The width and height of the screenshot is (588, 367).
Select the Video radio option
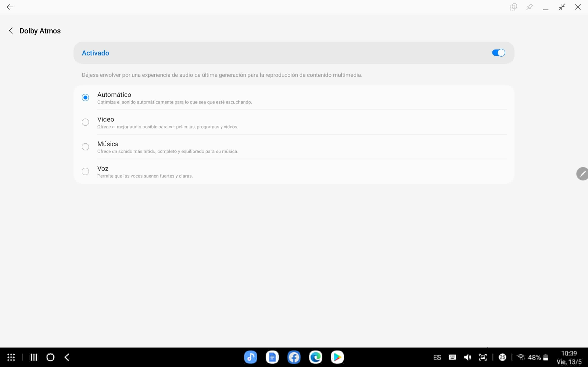coord(85,122)
